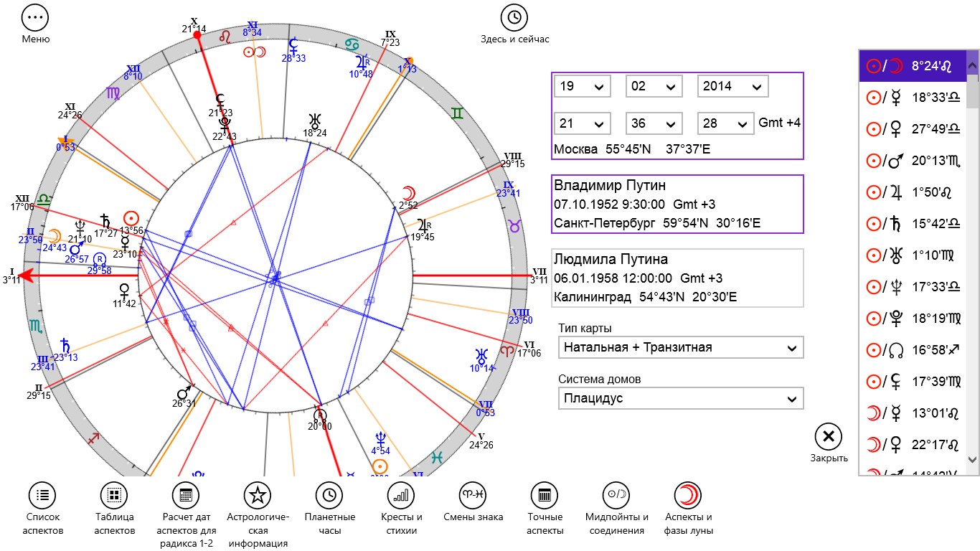This screenshot has width=980, height=551.
Task: Open Аспекты и фазы луны
Action: [x=688, y=496]
